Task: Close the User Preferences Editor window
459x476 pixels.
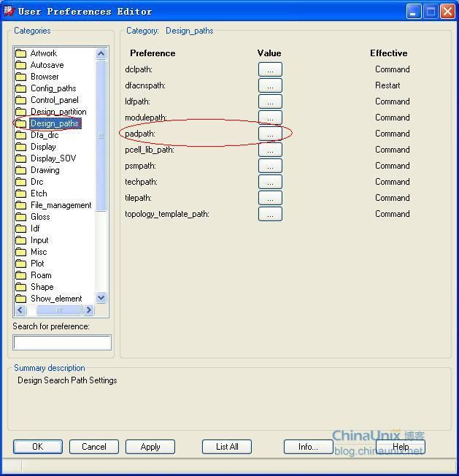Action: [x=447, y=12]
